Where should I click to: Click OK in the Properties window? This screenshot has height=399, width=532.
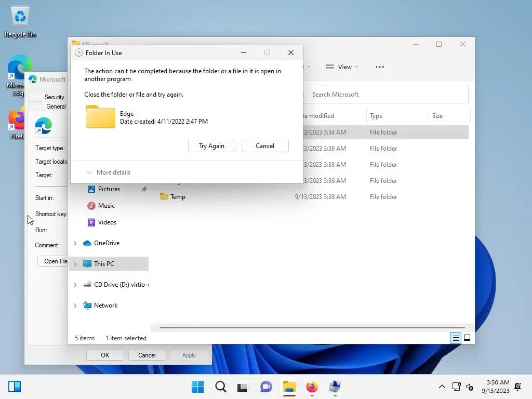(105, 355)
